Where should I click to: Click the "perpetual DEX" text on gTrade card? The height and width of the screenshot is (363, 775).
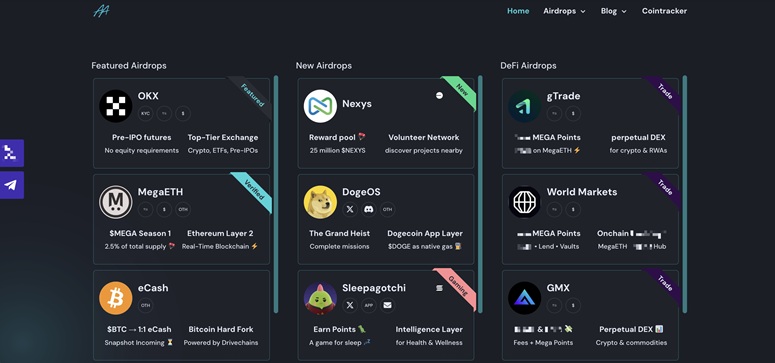pos(638,137)
